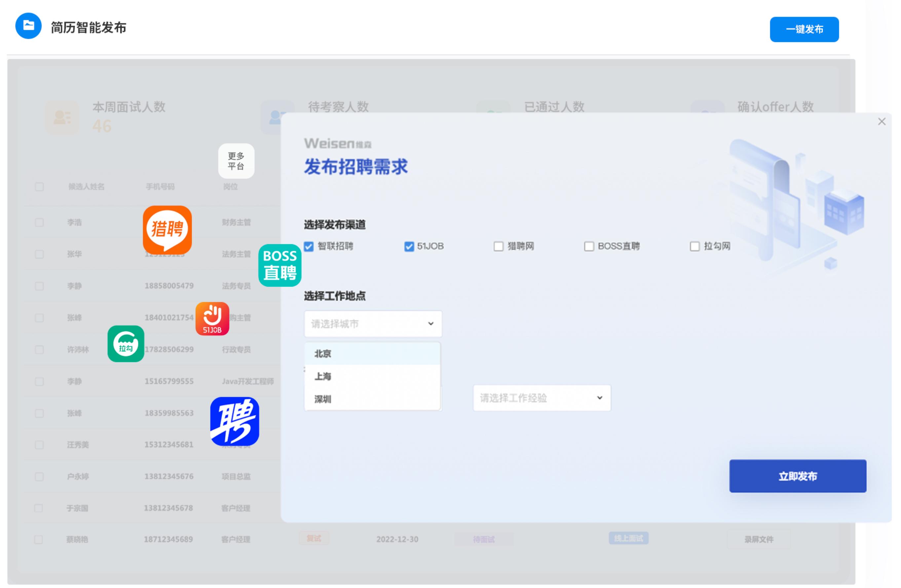This screenshot has height=588, width=901.
Task: Uncheck the 智联招聘 publish channel
Action: 308,247
